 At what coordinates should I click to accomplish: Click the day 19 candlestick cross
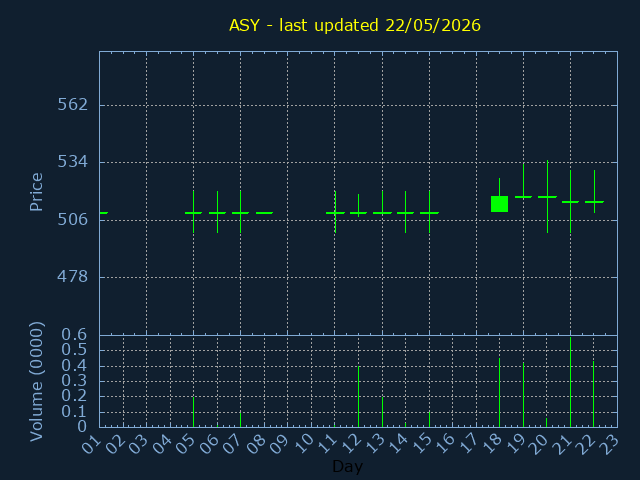[x=524, y=197]
